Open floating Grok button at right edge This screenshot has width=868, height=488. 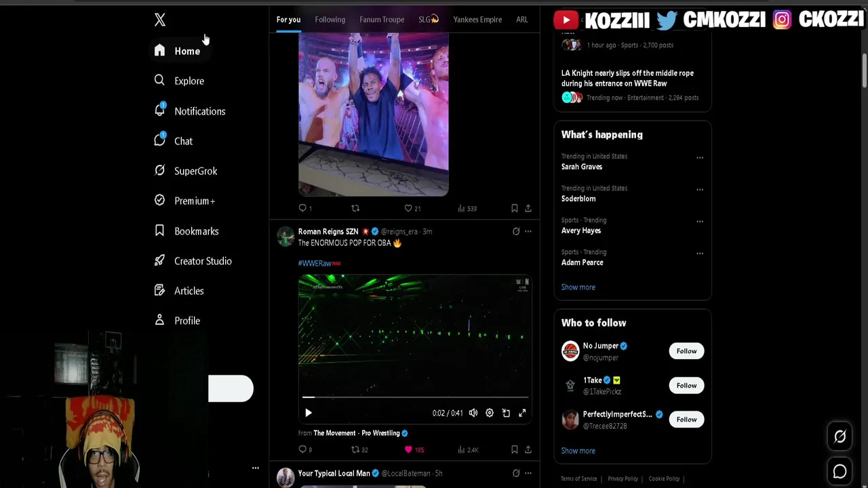click(x=840, y=436)
